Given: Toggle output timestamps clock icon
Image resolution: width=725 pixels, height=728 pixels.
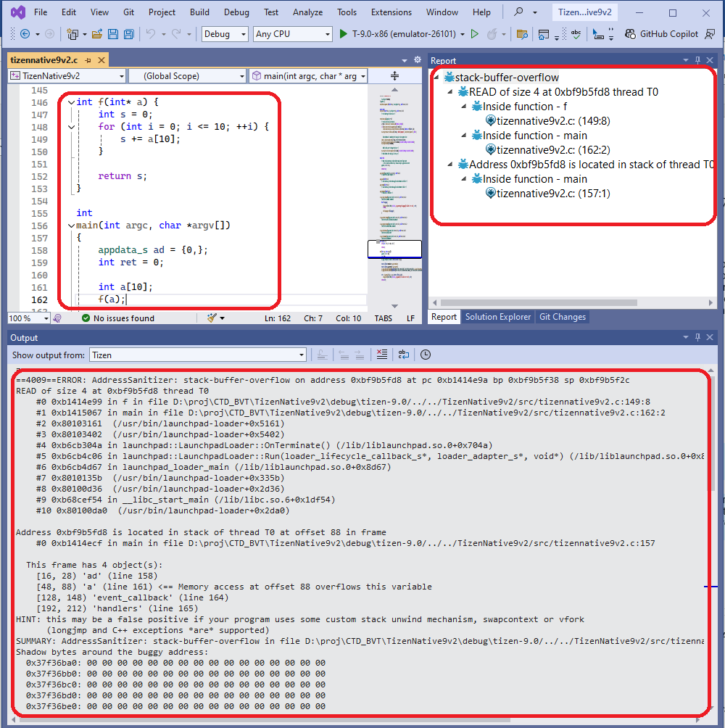Looking at the screenshot, I should tap(426, 355).
